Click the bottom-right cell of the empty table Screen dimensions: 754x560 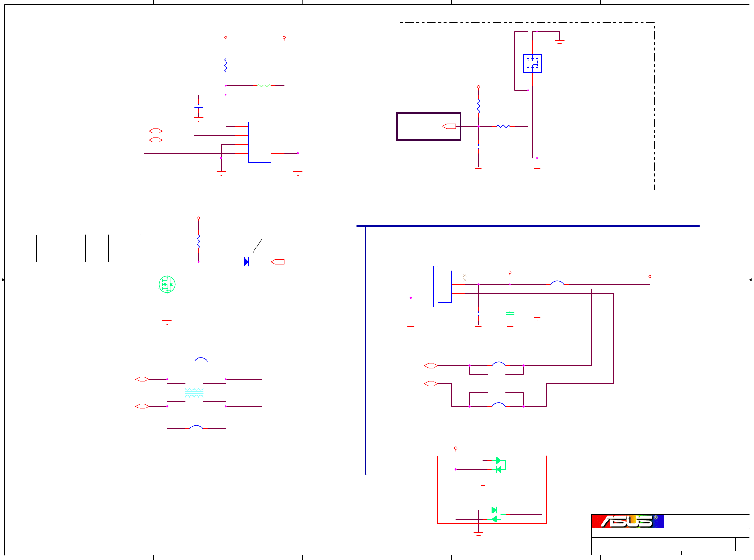pyautogui.click(x=124, y=255)
